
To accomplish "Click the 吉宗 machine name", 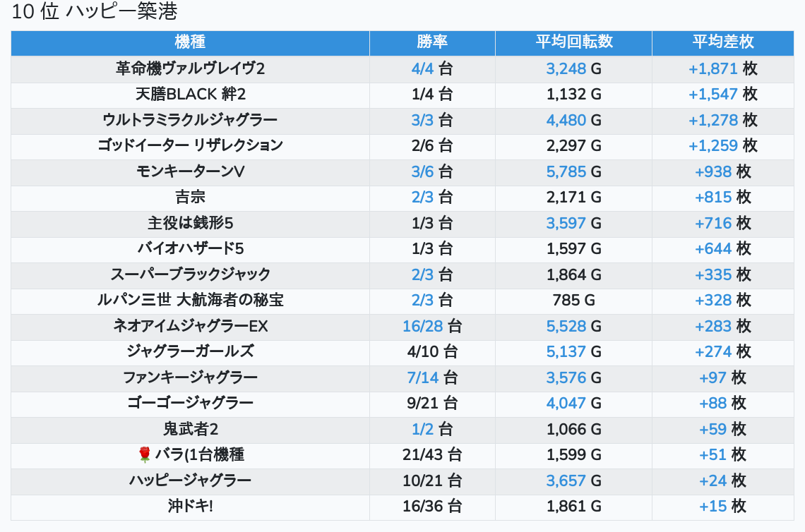I will [x=190, y=197].
